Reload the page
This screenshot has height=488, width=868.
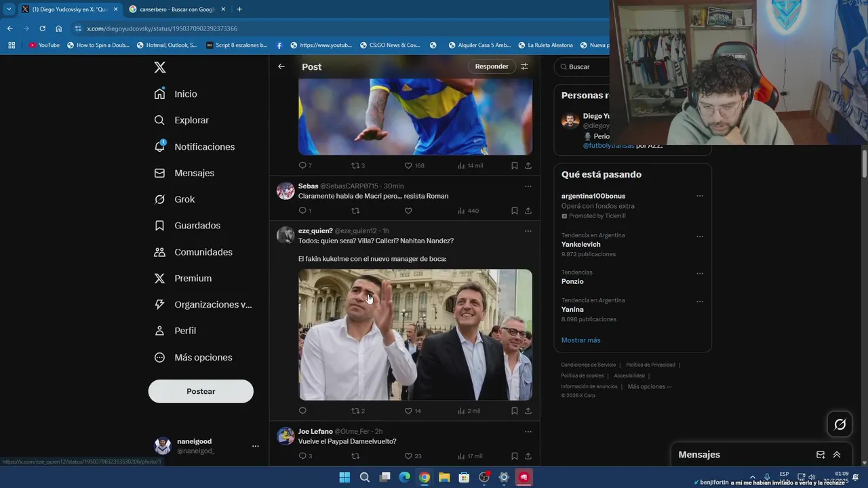(42, 28)
